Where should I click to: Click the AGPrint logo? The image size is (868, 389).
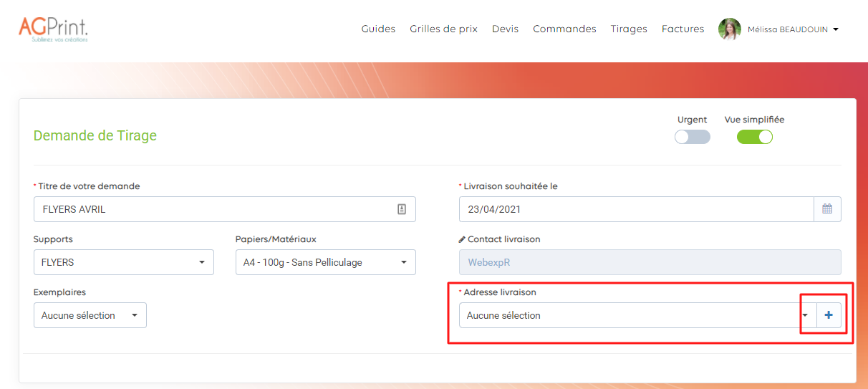[54, 29]
